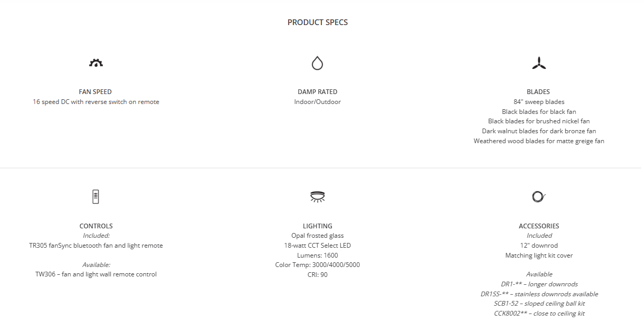The width and height of the screenshot is (644, 325).
Task: Click the DAMP RATED label
Action: coord(317,92)
